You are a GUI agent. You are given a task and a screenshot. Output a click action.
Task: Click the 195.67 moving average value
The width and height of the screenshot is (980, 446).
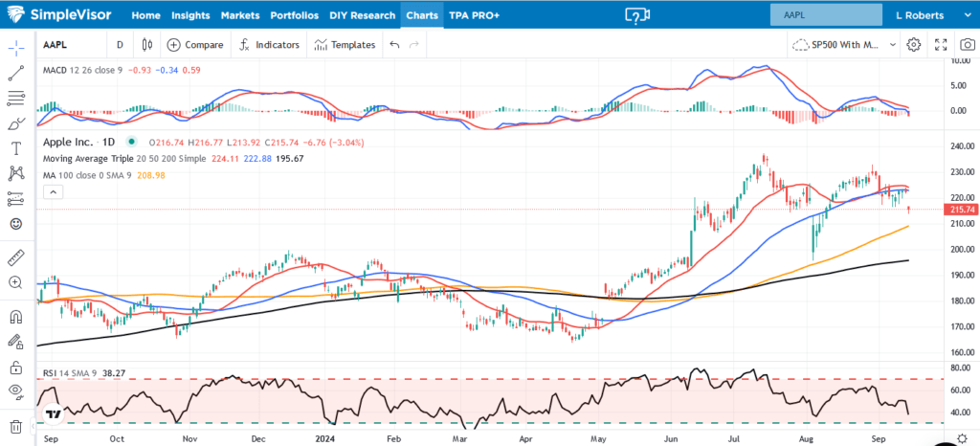(x=291, y=159)
